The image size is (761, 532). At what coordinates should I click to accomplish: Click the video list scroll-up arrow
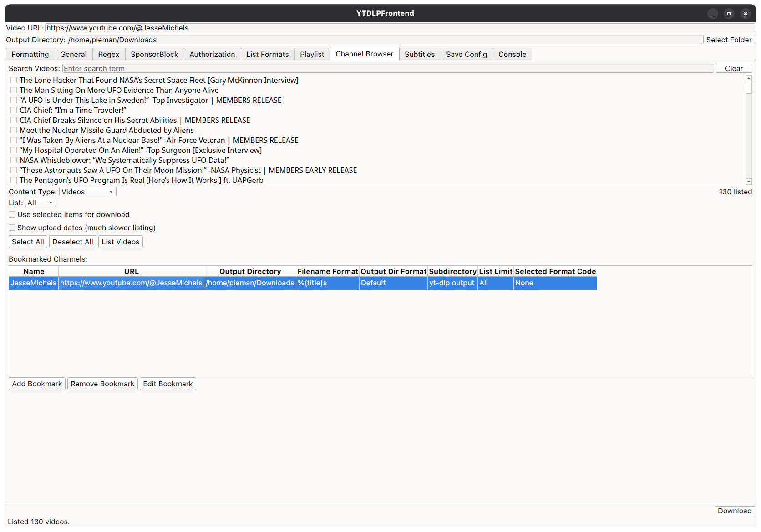coord(749,78)
